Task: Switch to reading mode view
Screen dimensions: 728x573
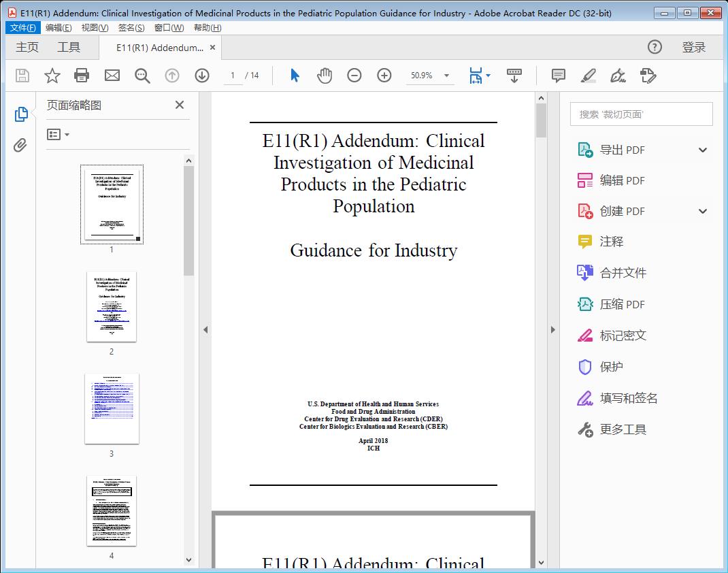Action: tap(514, 76)
